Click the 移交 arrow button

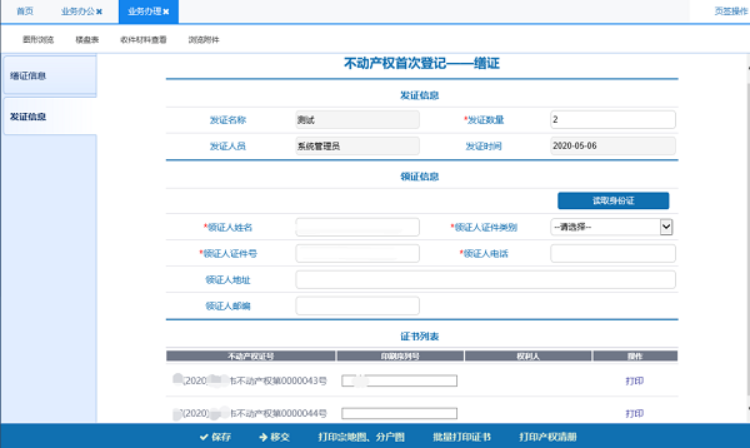275,437
